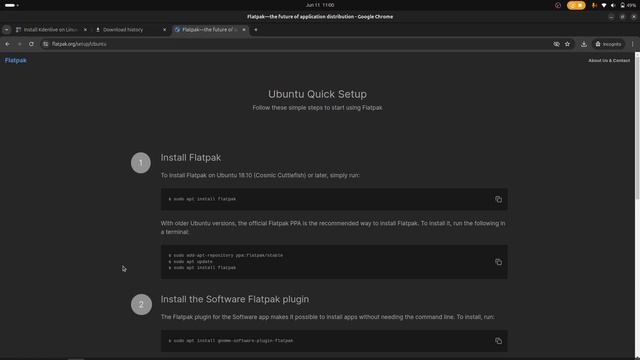Click the 'sudo add-apt-repository ppa:flatpak/stable' line
This screenshot has height=360, width=640.
pos(226,256)
